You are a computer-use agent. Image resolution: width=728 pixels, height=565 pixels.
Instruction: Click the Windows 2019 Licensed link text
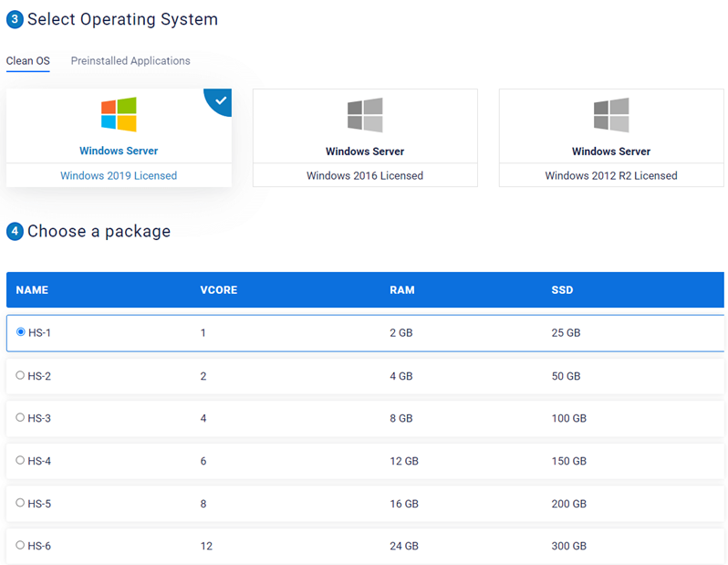tap(119, 175)
